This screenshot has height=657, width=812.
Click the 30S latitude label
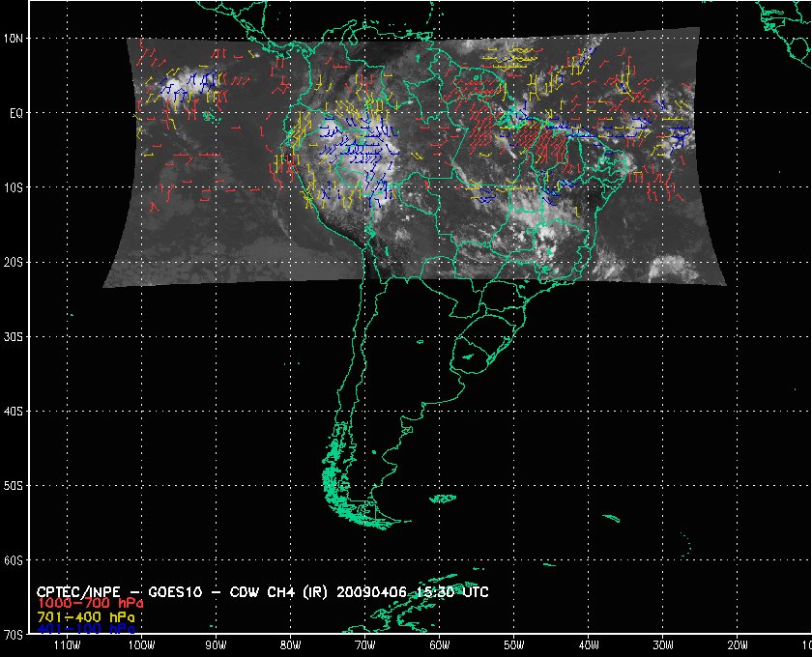(x=13, y=336)
